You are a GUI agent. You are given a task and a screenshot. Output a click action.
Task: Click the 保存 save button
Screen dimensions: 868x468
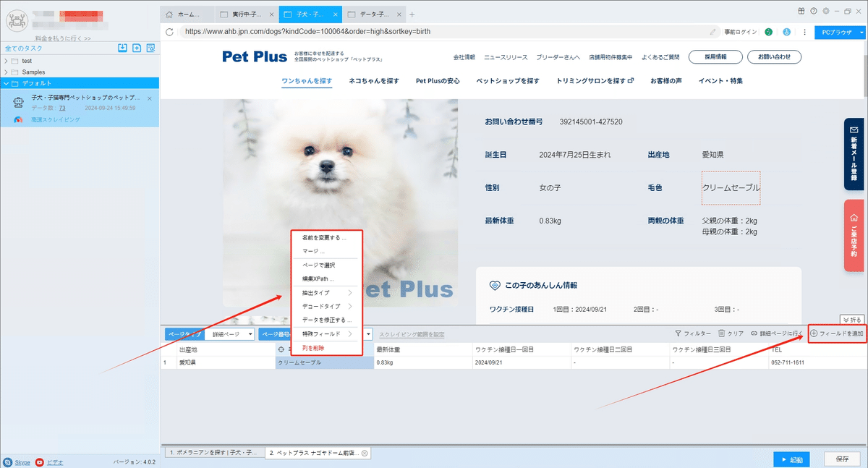point(841,459)
